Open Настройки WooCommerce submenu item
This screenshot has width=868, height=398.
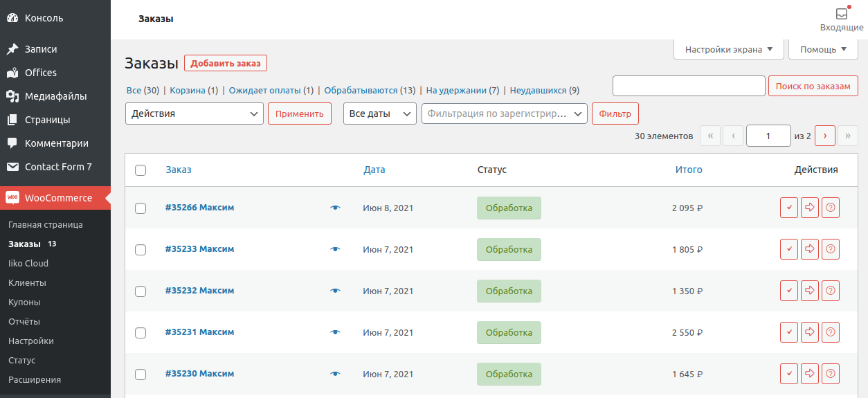click(x=31, y=341)
